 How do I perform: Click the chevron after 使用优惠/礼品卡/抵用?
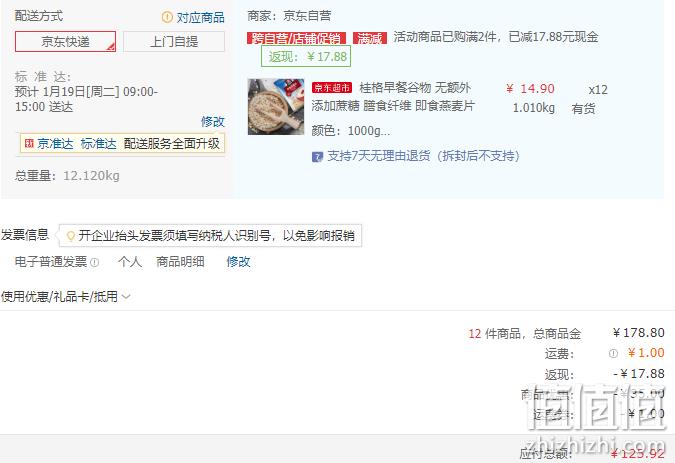[126, 296]
